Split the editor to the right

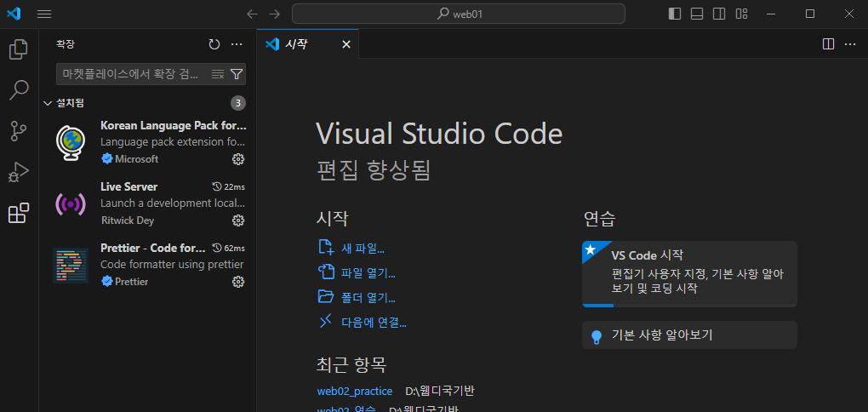pyautogui.click(x=828, y=43)
